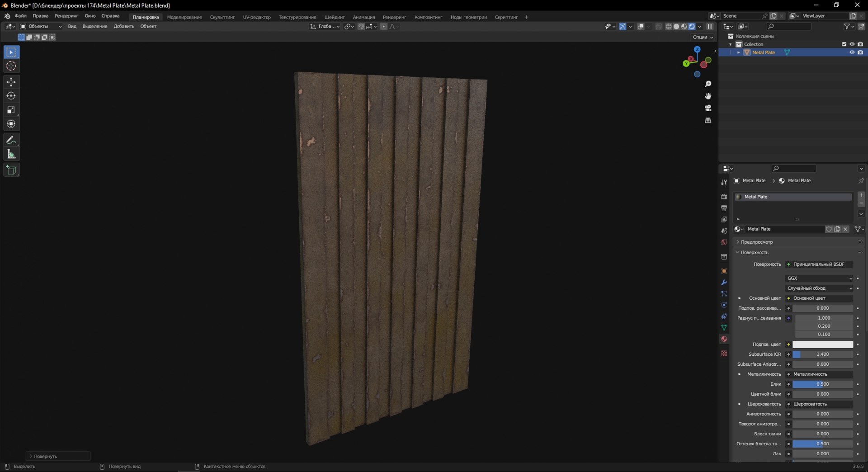Select the Annotate pencil tool
This screenshot has width=868, height=472.
pyautogui.click(x=11, y=140)
